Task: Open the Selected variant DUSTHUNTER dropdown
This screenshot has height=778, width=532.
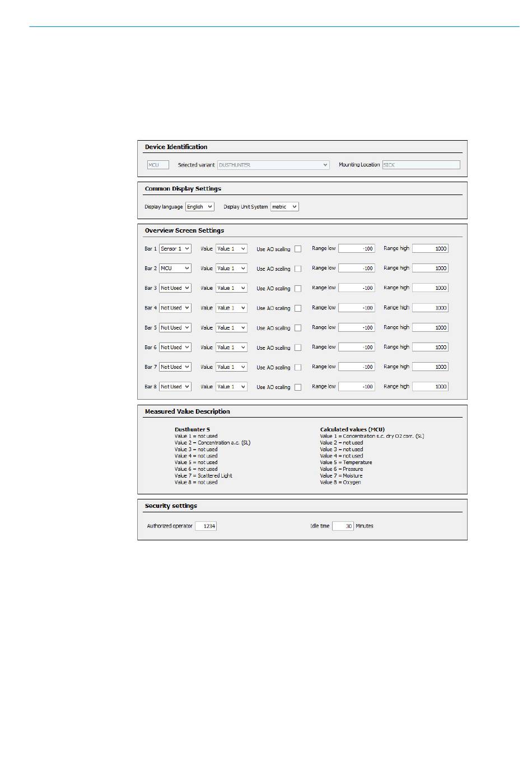Action: pos(273,165)
